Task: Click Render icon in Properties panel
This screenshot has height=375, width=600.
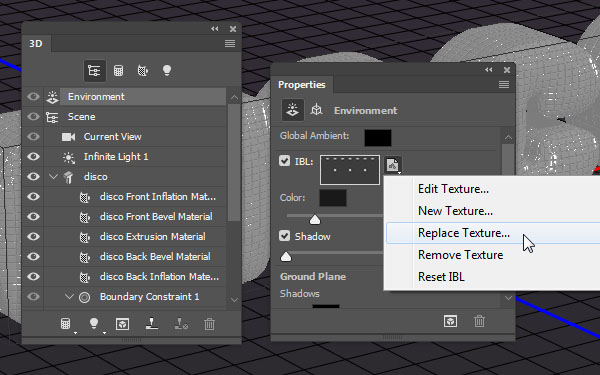Action: click(x=450, y=321)
